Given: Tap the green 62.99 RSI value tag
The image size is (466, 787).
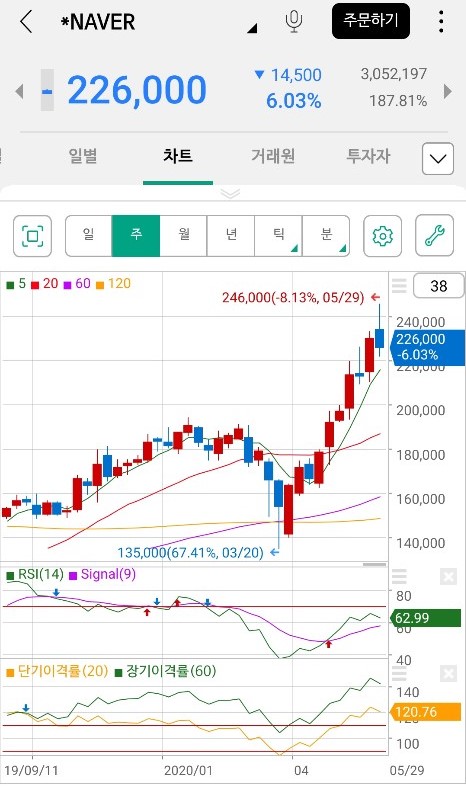Looking at the screenshot, I should click(425, 618).
